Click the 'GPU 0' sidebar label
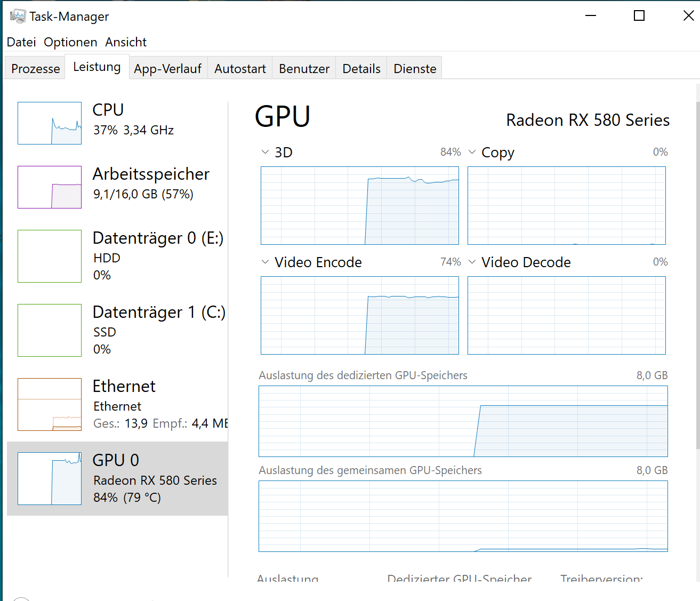The image size is (700, 601). tap(116, 460)
